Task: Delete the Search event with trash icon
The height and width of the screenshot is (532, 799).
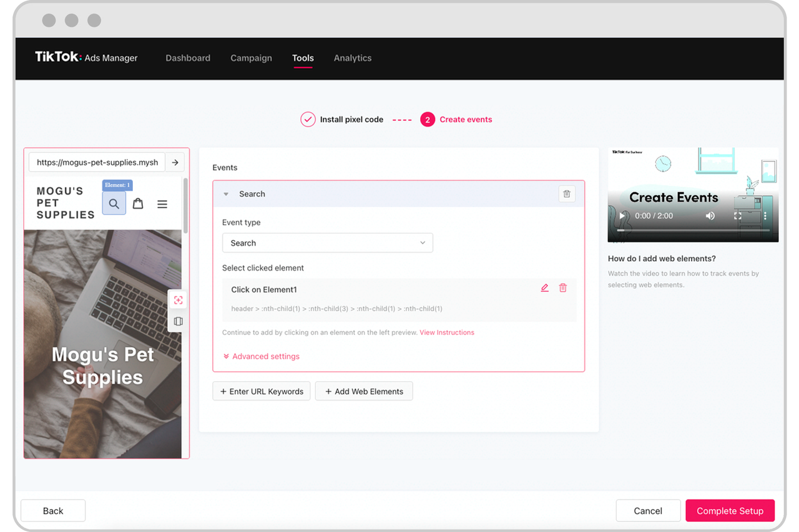Action: (x=567, y=194)
